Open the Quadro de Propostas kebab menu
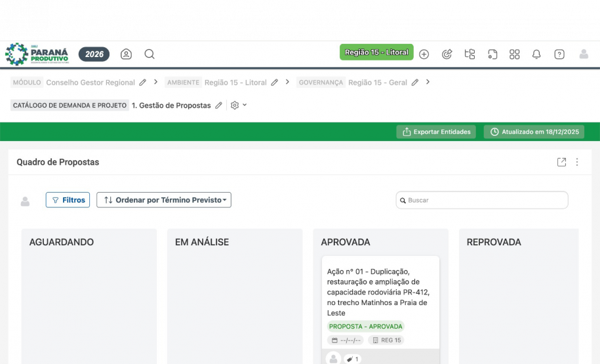The height and width of the screenshot is (364, 600). 577,162
